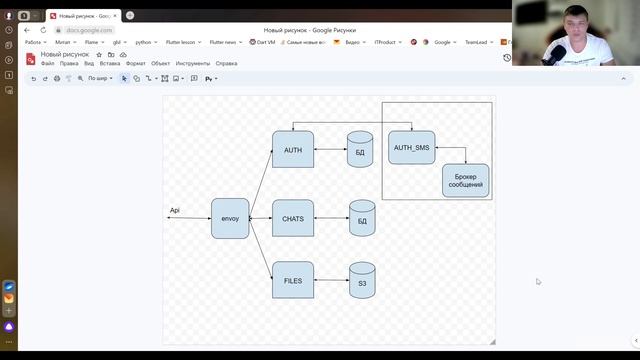
Task: Open the Flutter lesson bookmarks folder
Action: click(183, 42)
